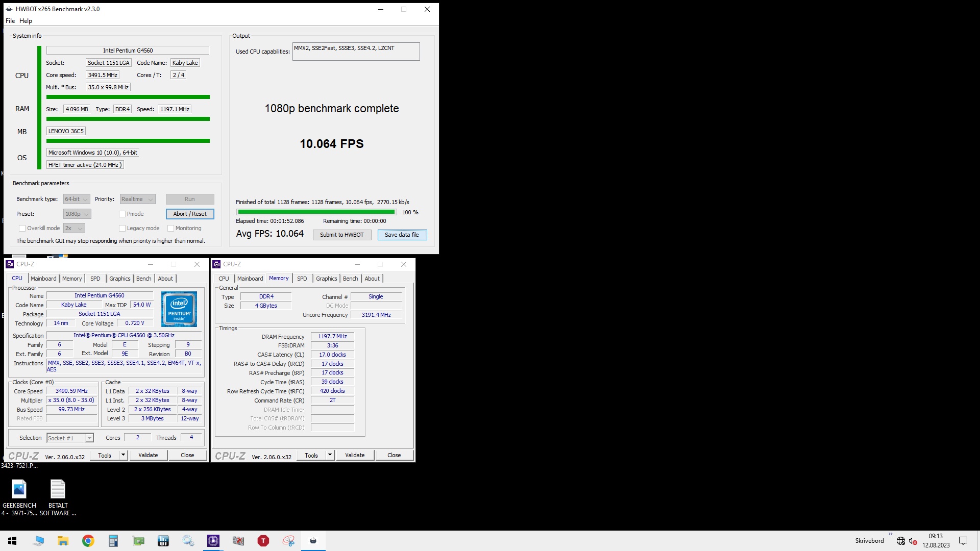Expand Tools arrow in Memory CPU-Z window

(x=330, y=455)
